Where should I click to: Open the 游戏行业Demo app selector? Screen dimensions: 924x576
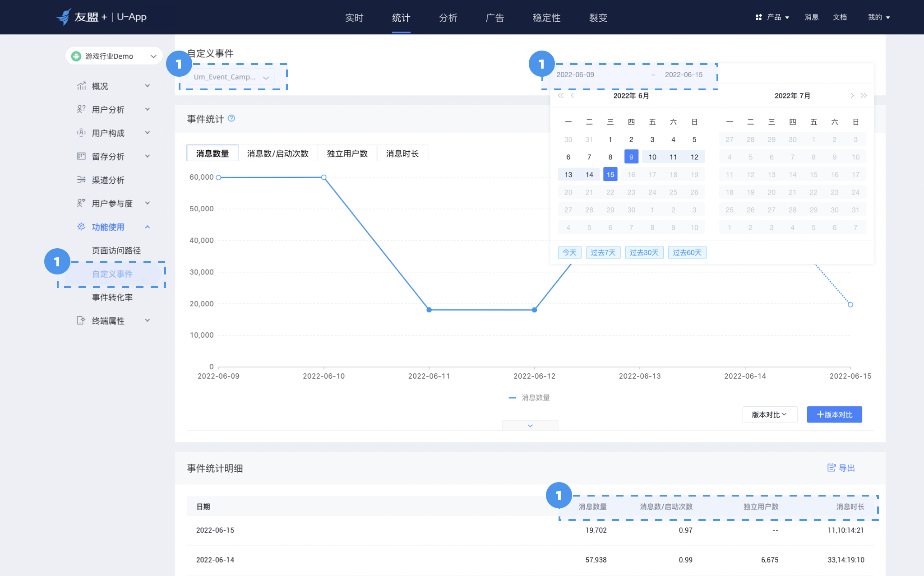[114, 56]
